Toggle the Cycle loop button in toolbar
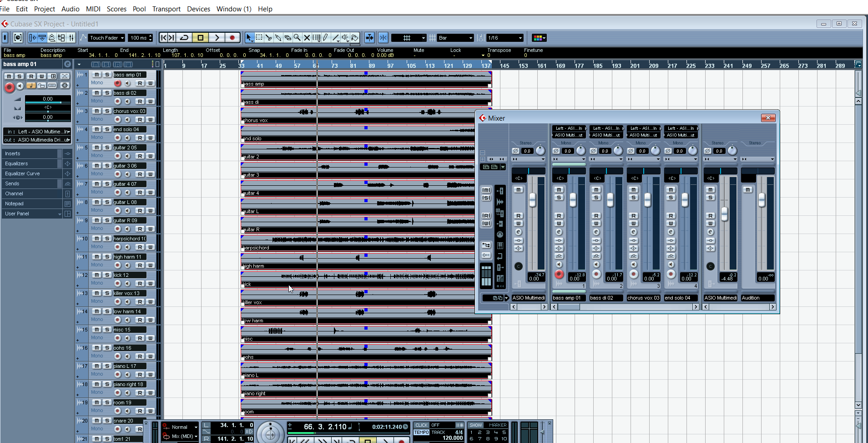Screen dimensions: 868x443 coord(185,38)
